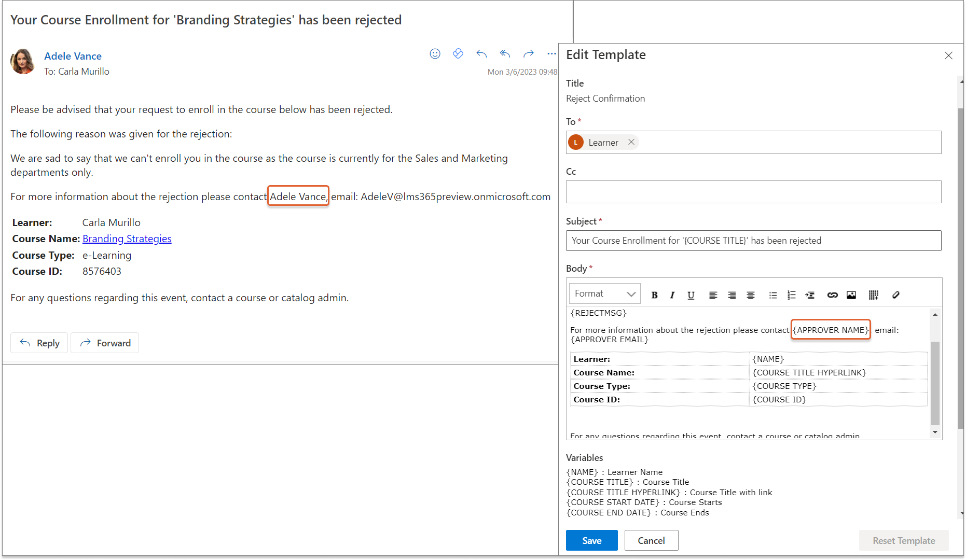Click the Viva Insights icon in email header

(458, 53)
